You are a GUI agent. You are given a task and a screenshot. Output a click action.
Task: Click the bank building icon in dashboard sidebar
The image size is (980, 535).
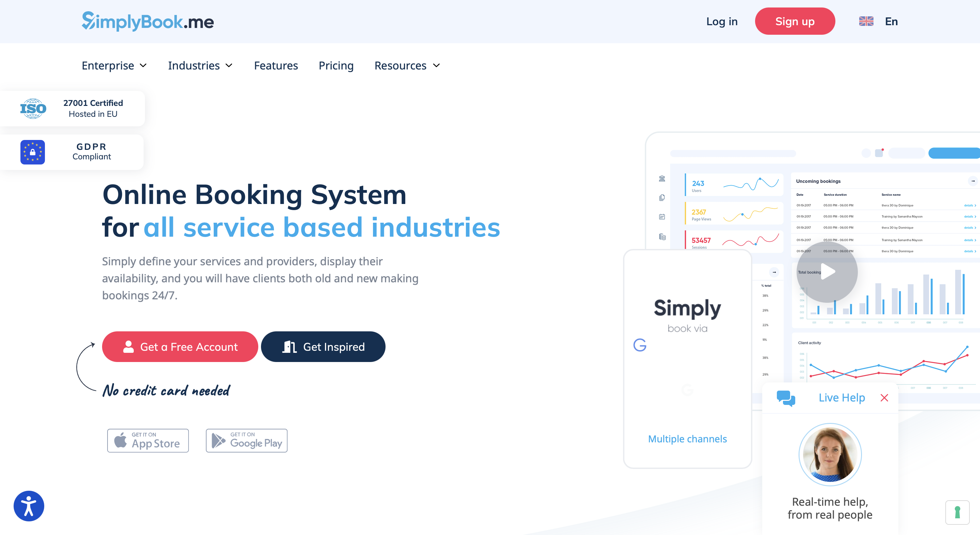[662, 179]
